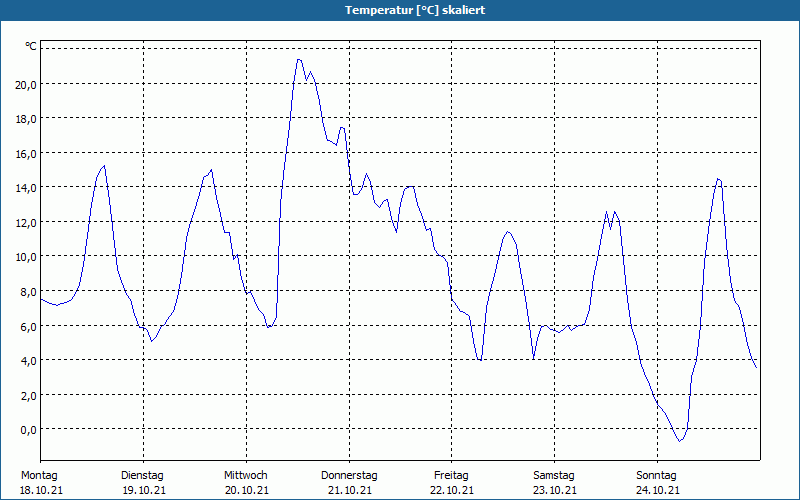Click the Dienstag day label
This screenshot has height=500, width=800.
[x=142, y=476]
